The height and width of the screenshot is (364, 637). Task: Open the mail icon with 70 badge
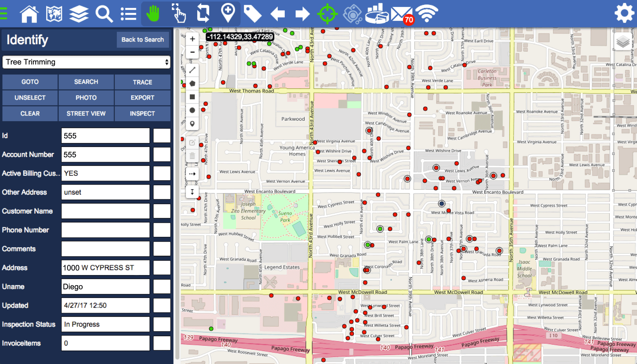402,15
